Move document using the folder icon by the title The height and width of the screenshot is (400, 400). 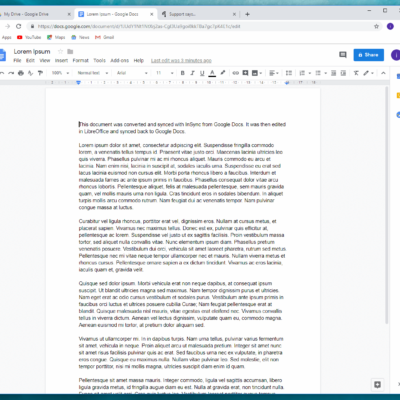[x=70, y=51]
